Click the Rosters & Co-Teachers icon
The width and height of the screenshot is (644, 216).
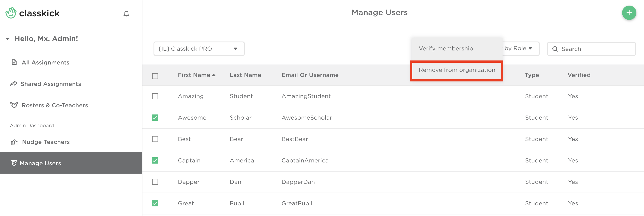point(14,105)
